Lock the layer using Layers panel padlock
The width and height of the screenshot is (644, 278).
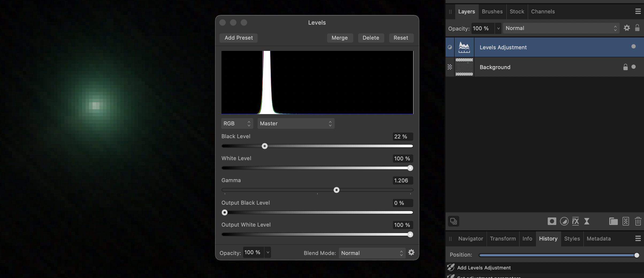point(637,28)
